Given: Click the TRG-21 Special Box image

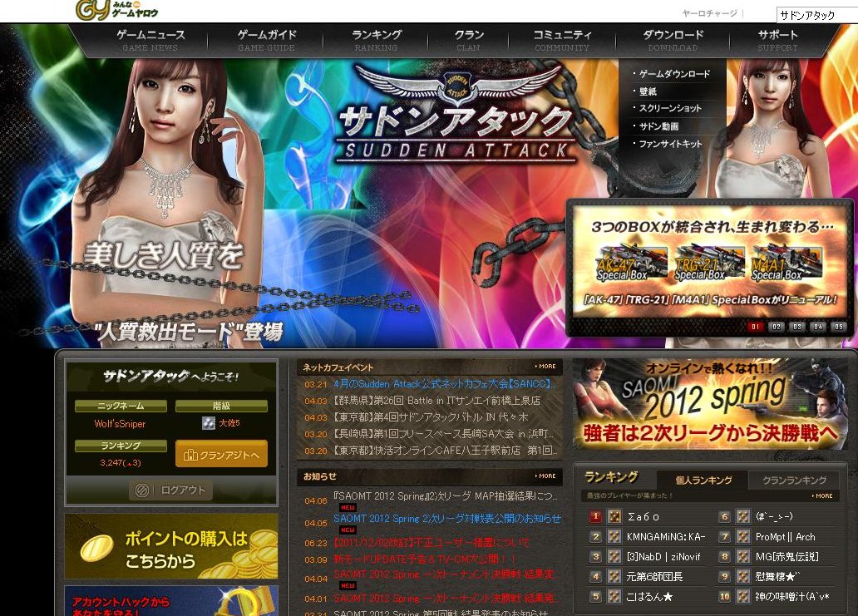Looking at the screenshot, I should pyautogui.click(x=708, y=263).
